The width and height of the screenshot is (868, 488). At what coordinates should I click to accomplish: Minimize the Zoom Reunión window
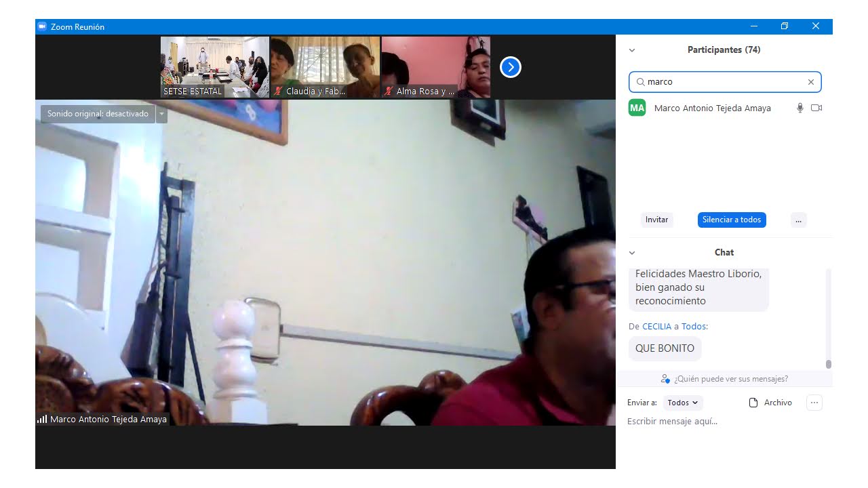754,26
